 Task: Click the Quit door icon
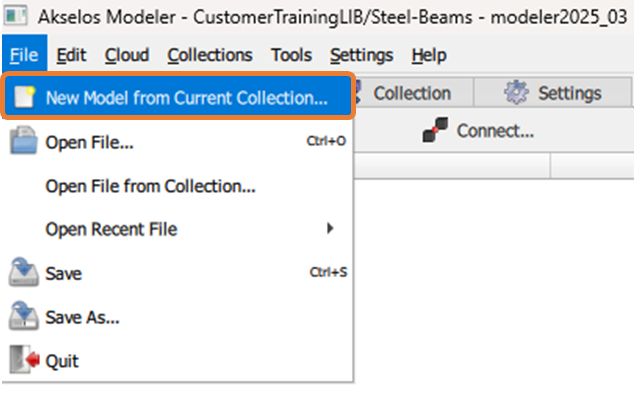(x=24, y=359)
